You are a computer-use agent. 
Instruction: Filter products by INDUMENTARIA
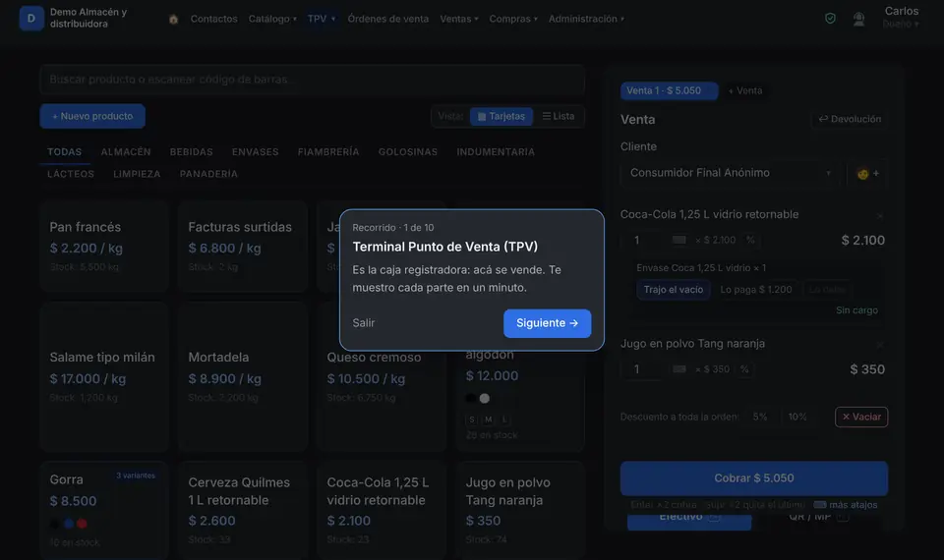(x=496, y=152)
